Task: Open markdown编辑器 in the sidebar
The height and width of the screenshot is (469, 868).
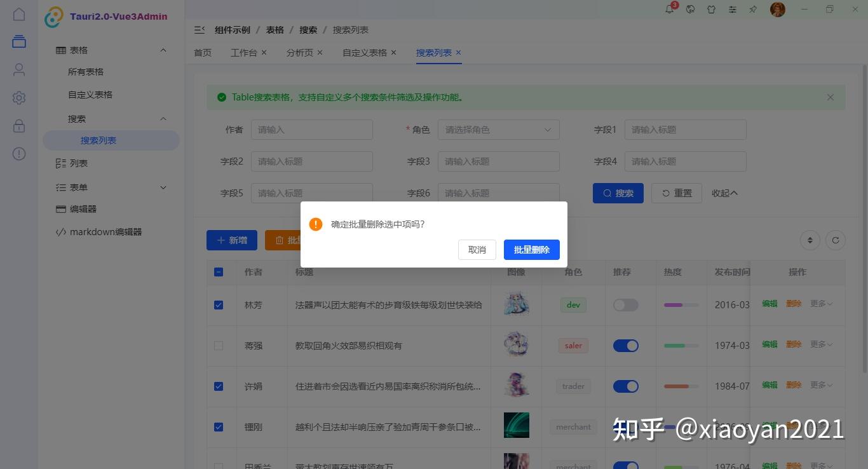Action: click(x=104, y=231)
